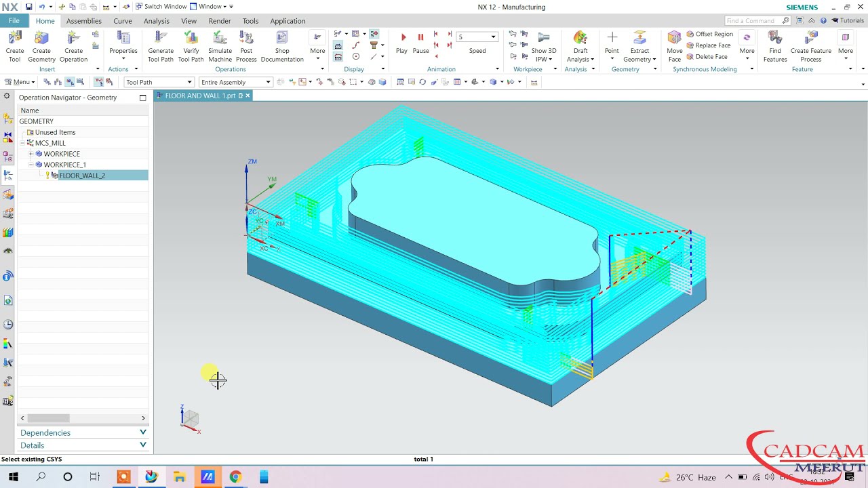868x488 pixels.
Task: Click the Move Face icon
Action: [674, 46]
